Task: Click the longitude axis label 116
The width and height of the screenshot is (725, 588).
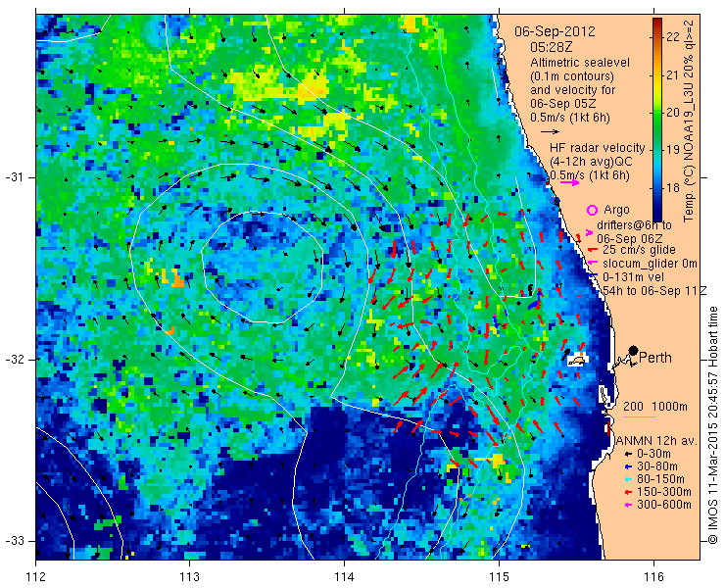Action: pos(653,577)
